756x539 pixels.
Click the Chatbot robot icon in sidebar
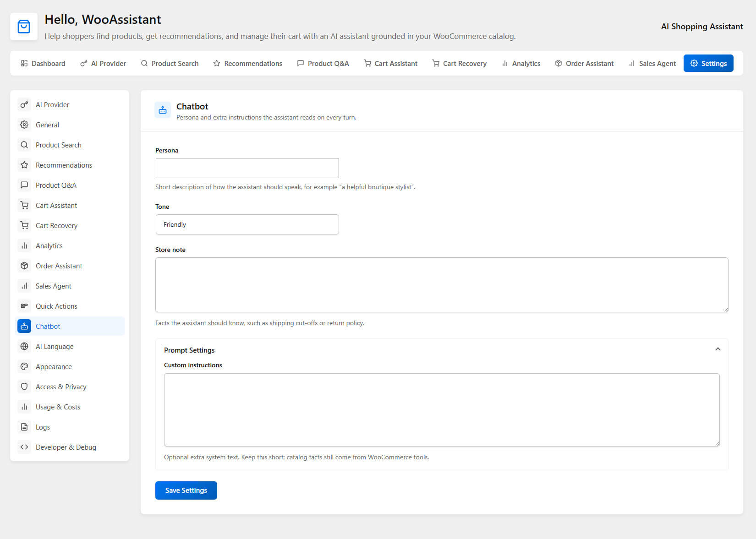click(x=24, y=326)
